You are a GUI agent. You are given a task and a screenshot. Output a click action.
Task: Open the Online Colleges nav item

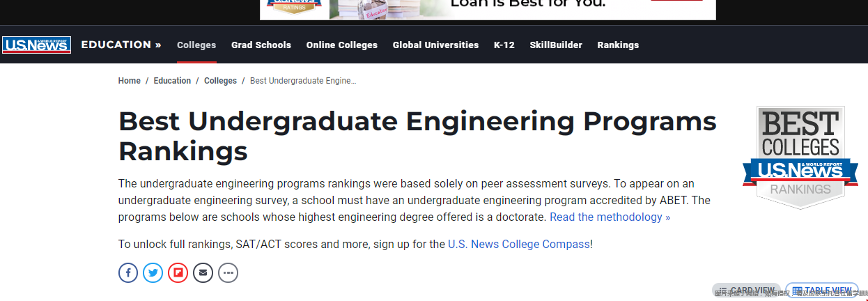(x=342, y=45)
